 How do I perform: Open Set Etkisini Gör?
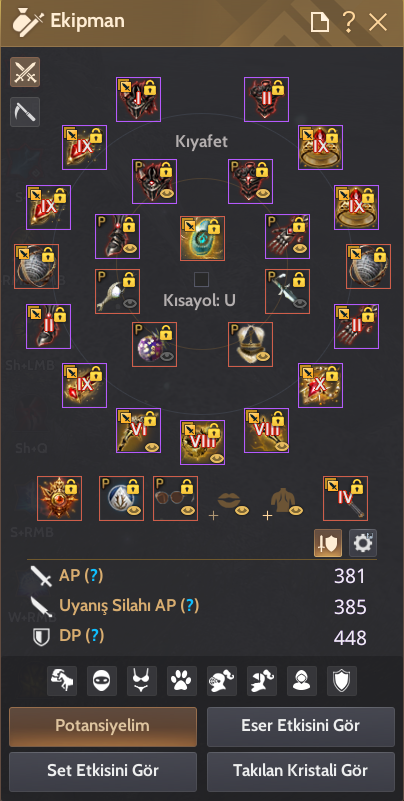point(103,771)
